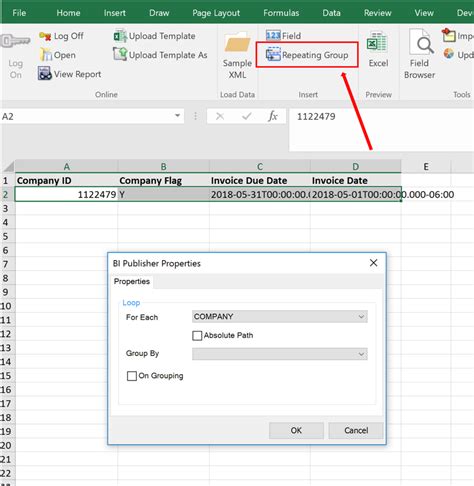This screenshot has height=486, width=474.
Task: Select column D header
Action: click(355, 166)
